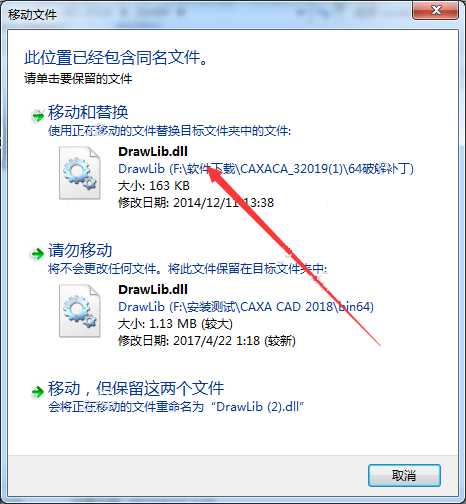This screenshot has height=504, width=466.
Task: Click the 大小: 163 KB text
Action: [154, 186]
